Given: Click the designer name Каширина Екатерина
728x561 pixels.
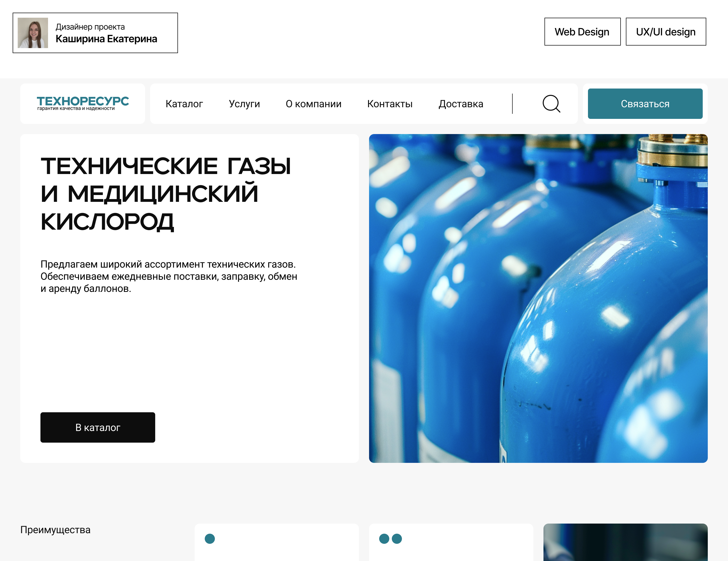Looking at the screenshot, I should tap(106, 39).
